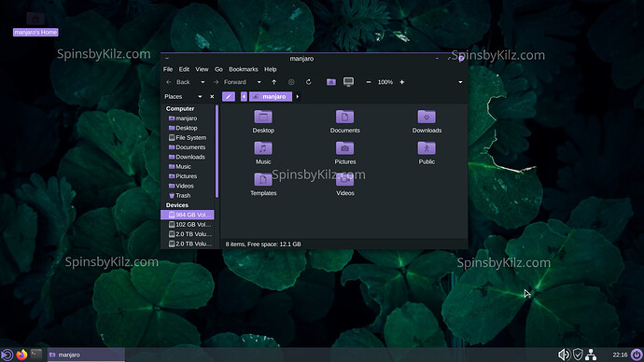Image resolution: width=644 pixels, height=362 pixels.
Task: Open the File menu
Action: [x=168, y=69]
